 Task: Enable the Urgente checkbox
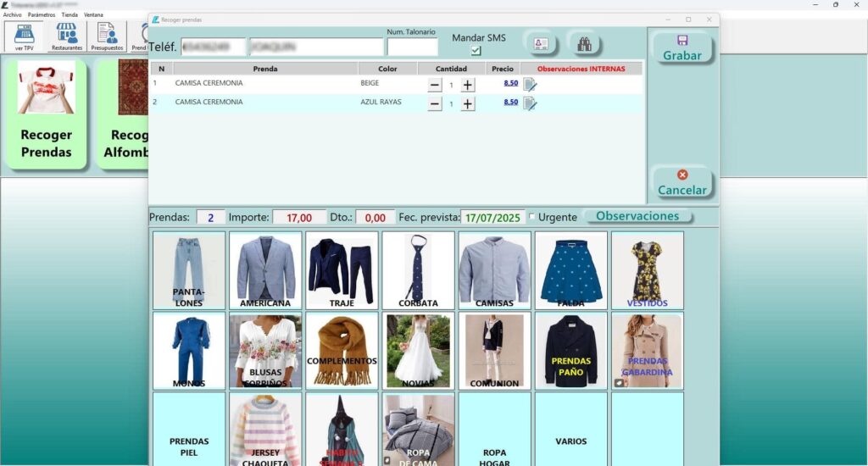[532, 217]
